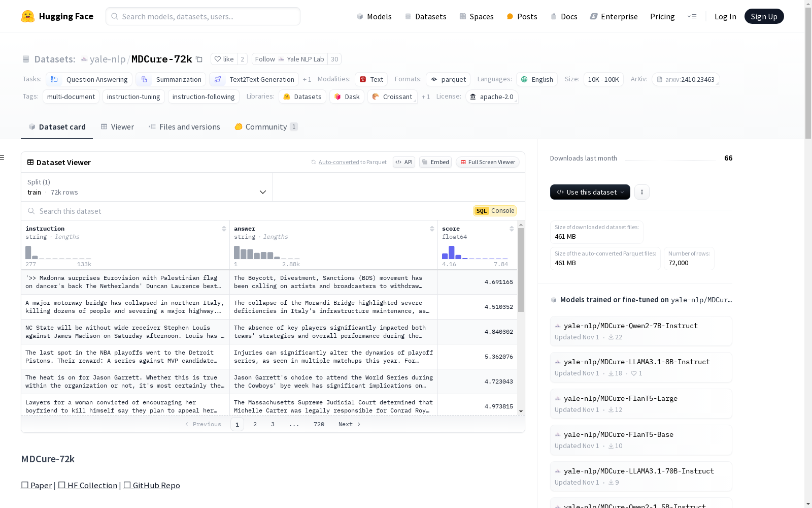Click Log In
This screenshot has width=812, height=508.
[725, 16]
